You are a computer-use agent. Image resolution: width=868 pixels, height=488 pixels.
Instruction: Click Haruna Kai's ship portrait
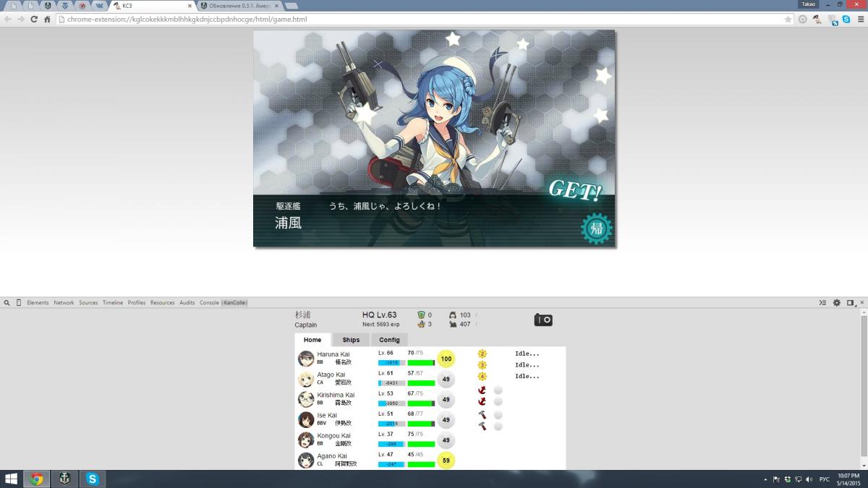(306, 359)
